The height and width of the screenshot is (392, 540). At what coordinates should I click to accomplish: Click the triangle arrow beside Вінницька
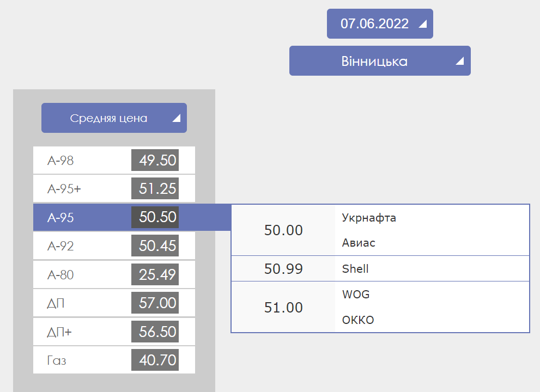[x=459, y=61]
